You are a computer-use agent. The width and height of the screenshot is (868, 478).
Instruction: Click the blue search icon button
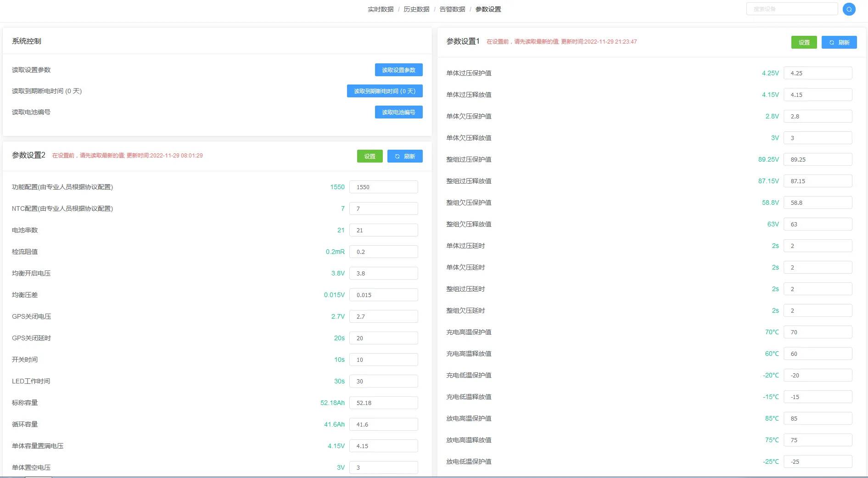[849, 9]
